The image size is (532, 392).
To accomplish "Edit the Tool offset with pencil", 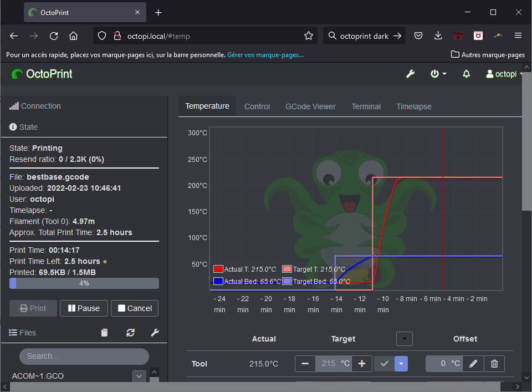I will point(473,364).
